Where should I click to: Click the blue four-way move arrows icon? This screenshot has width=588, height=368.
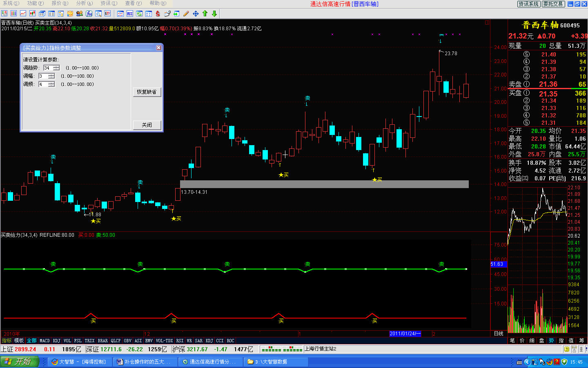[x=196, y=13]
